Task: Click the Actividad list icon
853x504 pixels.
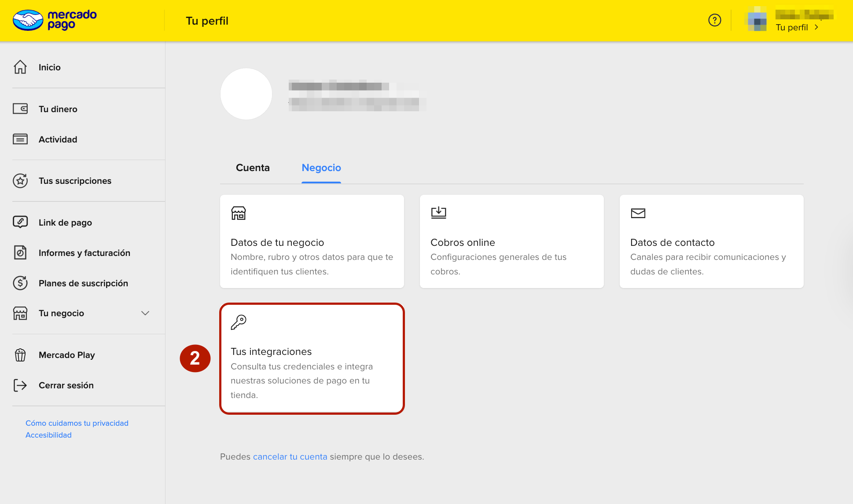Action: coord(20,139)
